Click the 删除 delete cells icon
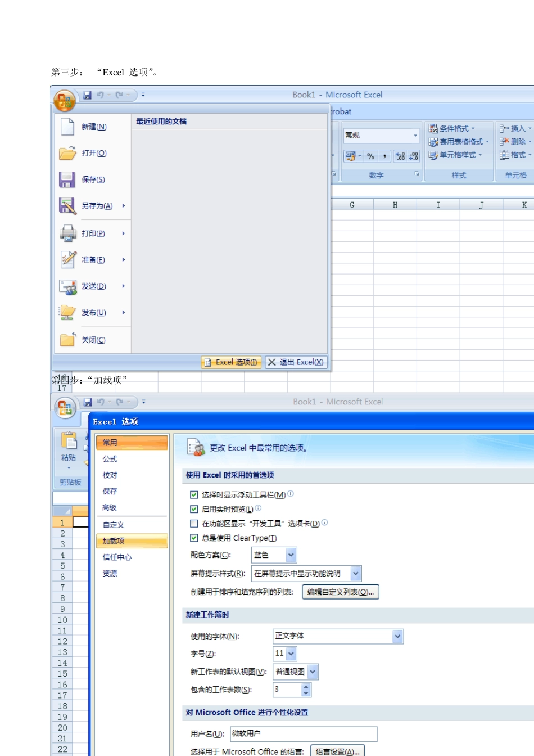The image size is (534, 756). (504, 142)
